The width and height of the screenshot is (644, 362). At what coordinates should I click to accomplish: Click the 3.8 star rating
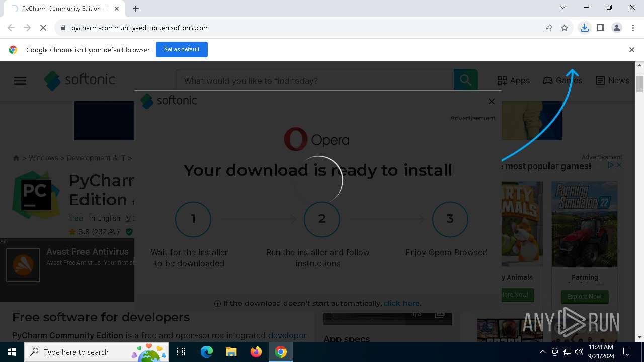click(x=94, y=232)
